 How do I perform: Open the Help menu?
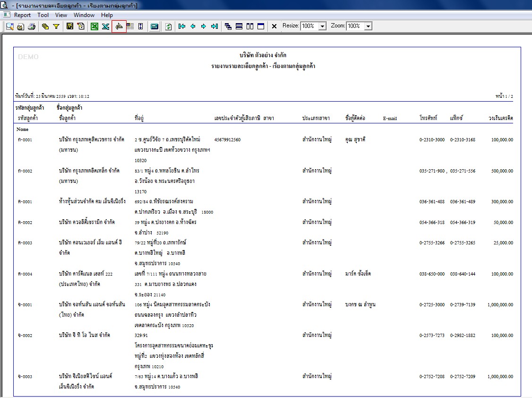(x=107, y=15)
